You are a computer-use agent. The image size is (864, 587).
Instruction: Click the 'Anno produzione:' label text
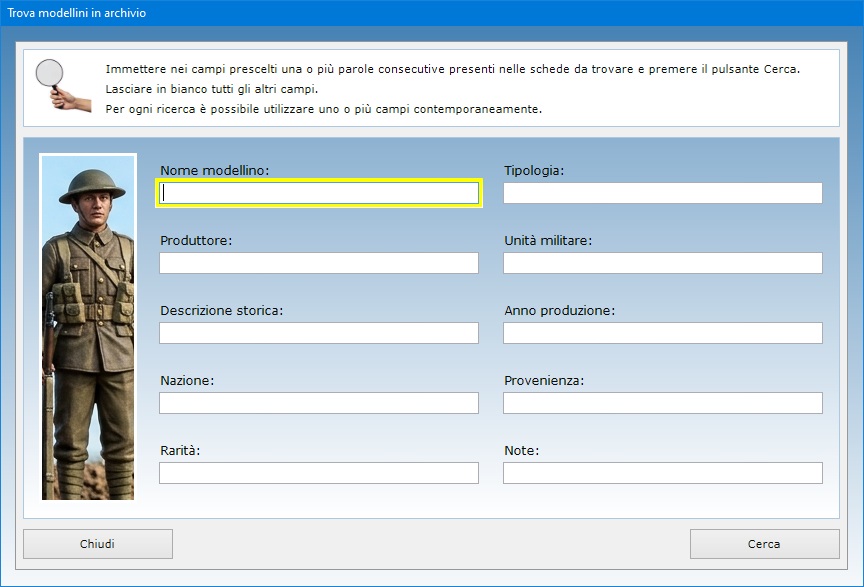[559, 311]
